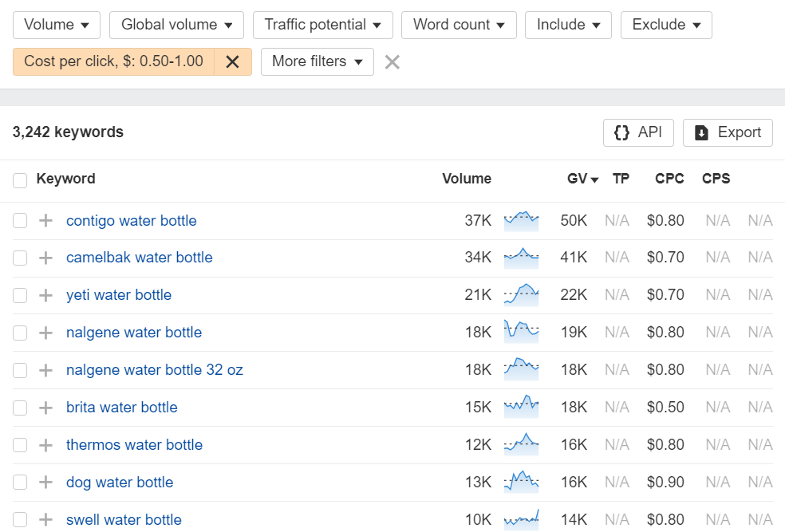Screen dimensions: 785x532
Task: Open the contigo water bottle keyword link
Action: (x=131, y=221)
